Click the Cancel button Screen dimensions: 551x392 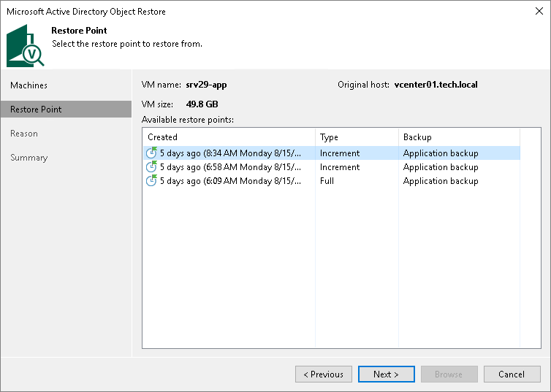click(x=512, y=374)
